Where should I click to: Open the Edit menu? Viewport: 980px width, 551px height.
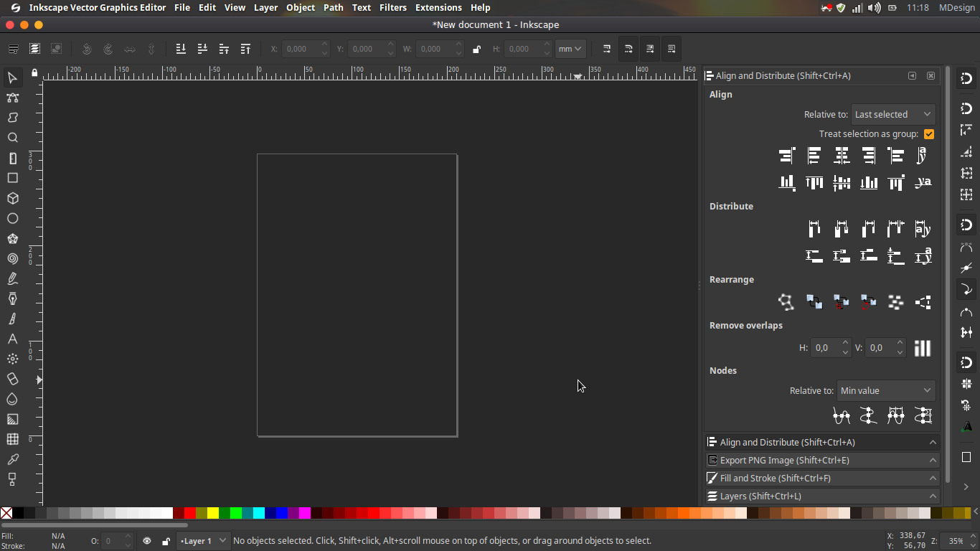pyautogui.click(x=207, y=7)
